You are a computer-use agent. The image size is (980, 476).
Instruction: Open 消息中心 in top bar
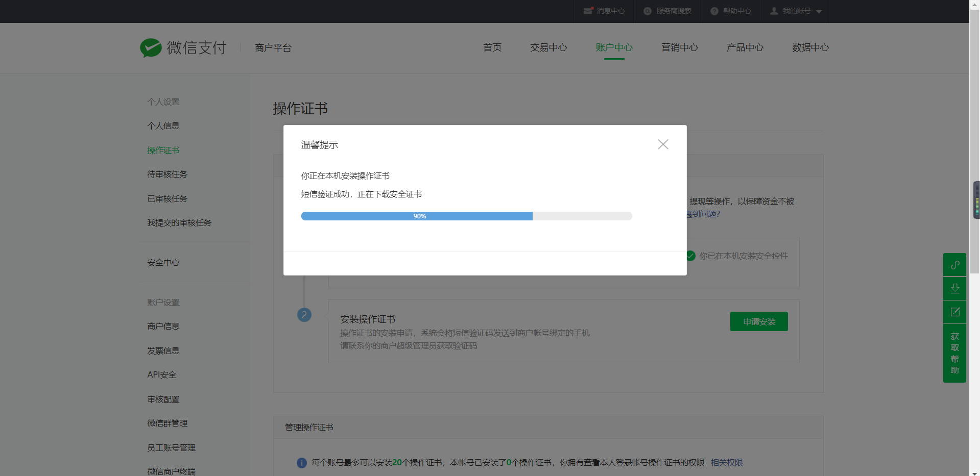pos(604,11)
